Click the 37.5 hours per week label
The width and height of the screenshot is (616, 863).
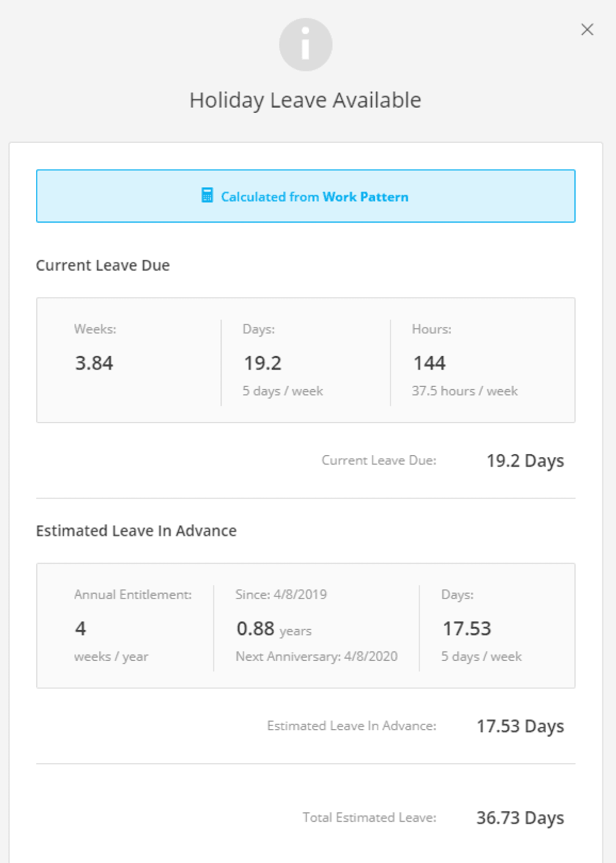coord(465,391)
